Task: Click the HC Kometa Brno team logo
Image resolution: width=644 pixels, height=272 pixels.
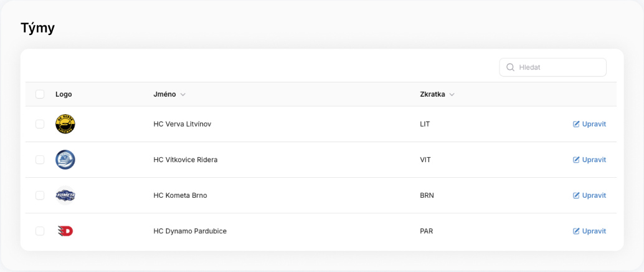Action: point(65,195)
